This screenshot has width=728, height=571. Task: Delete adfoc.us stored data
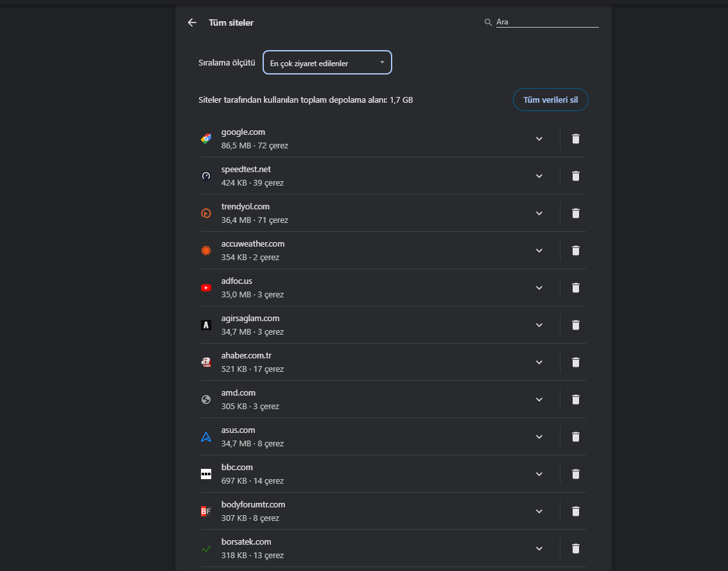[x=575, y=288]
